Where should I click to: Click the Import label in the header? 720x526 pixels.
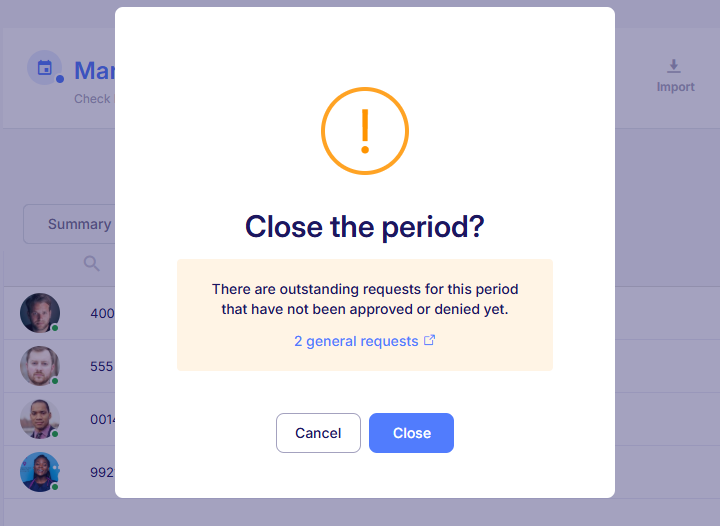point(675,87)
